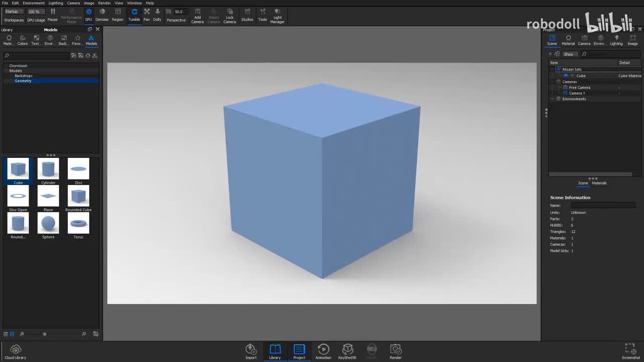
Task: Collapse the Cameras tree node
Action: click(x=552, y=82)
